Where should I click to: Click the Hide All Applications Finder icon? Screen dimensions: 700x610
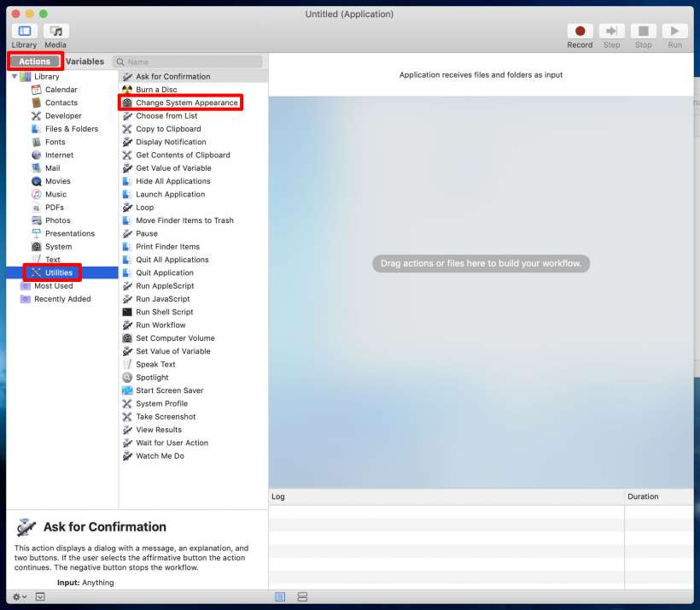(127, 181)
